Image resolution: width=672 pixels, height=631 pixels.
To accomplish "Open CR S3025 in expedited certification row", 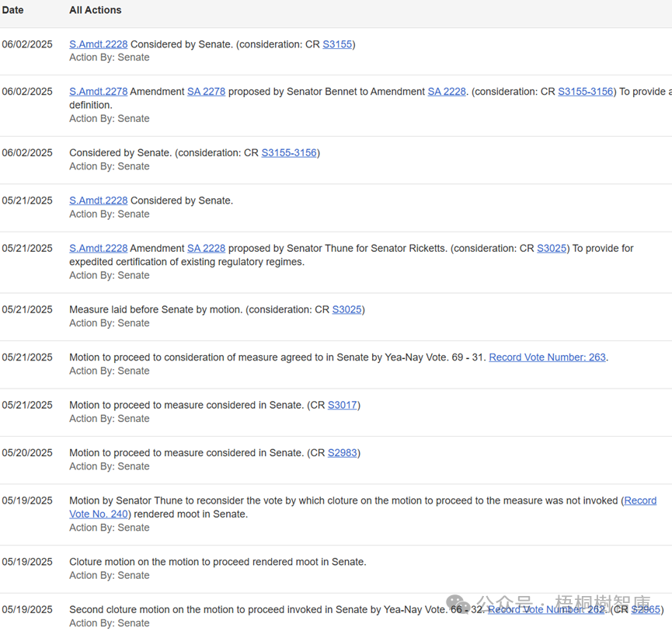I will (552, 249).
